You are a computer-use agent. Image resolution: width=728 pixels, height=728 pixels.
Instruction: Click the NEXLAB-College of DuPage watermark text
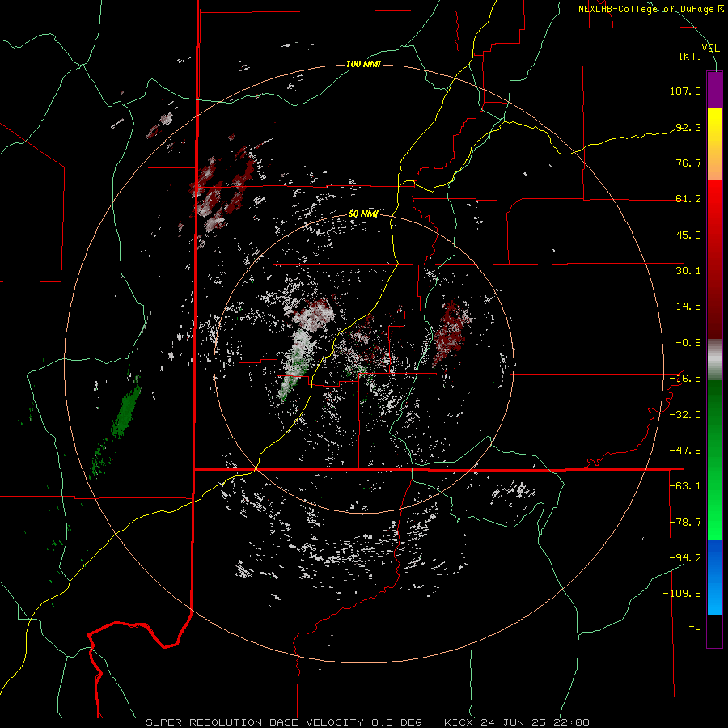650,9
